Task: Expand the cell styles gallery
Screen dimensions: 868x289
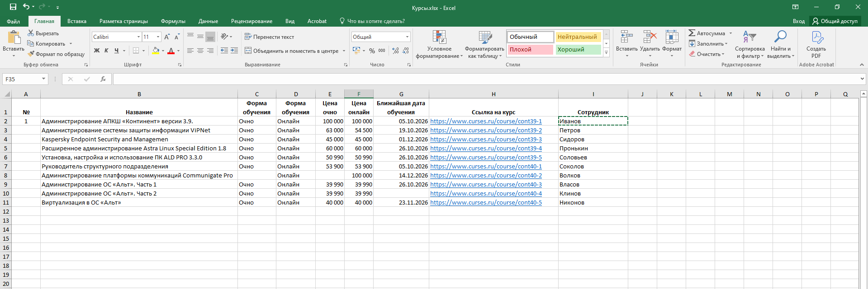Action: 606,53
